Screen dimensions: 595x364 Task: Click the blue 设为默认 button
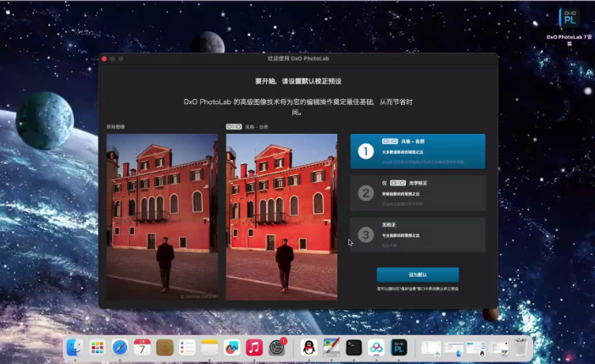coord(418,274)
